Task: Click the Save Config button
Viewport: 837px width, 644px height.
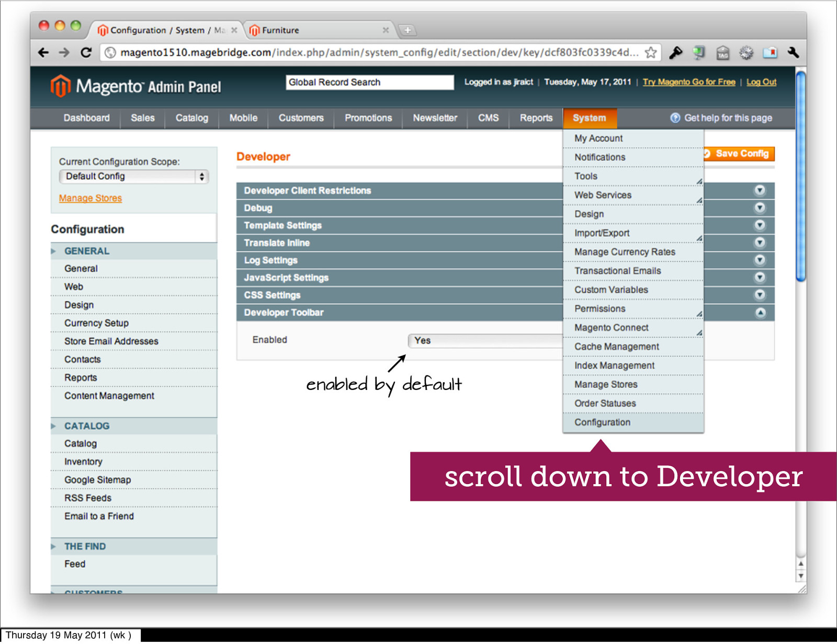Action: click(x=739, y=154)
